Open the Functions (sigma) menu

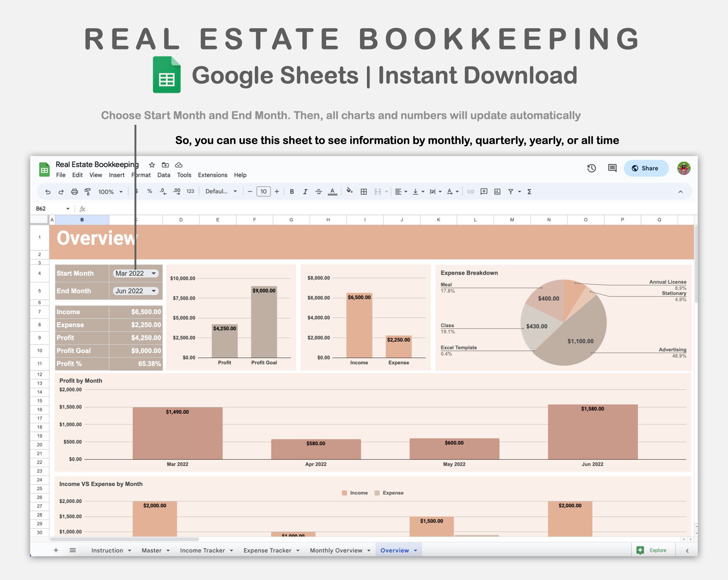[529, 192]
